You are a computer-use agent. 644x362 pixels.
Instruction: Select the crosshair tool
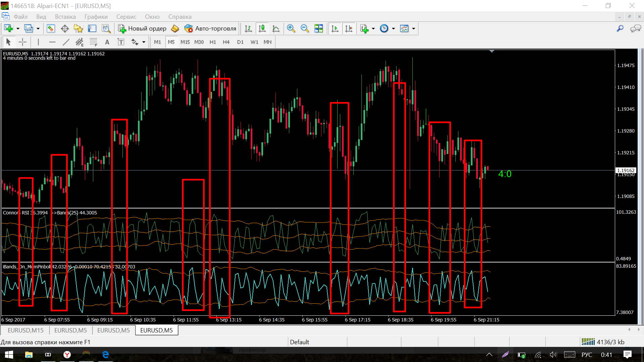(x=22, y=42)
